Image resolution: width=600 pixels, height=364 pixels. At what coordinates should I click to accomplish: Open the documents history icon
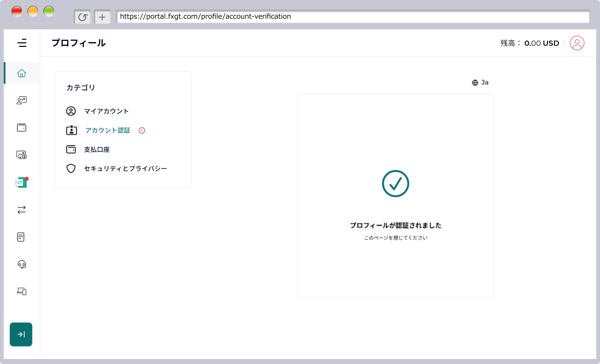tap(21, 237)
